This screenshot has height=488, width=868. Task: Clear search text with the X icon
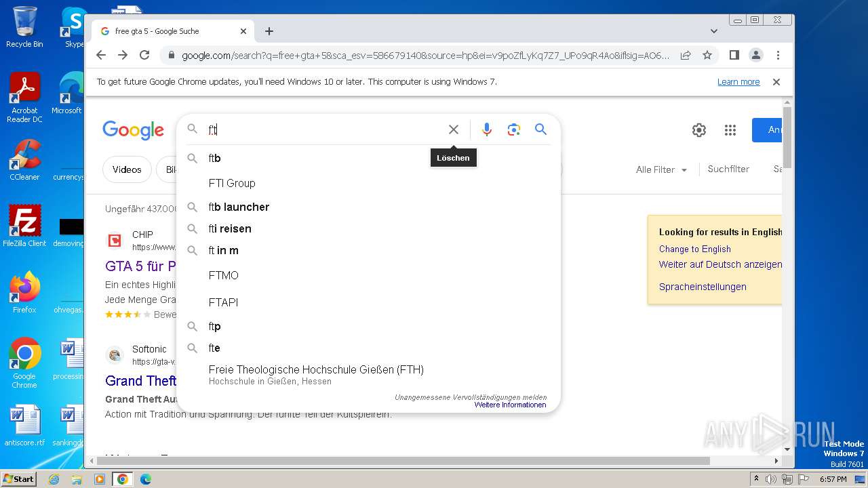tap(454, 129)
